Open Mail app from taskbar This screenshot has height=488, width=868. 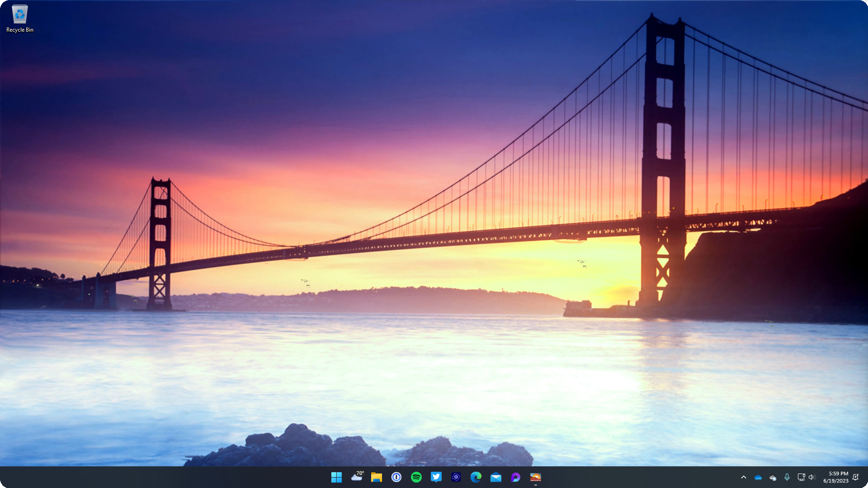[x=495, y=477]
